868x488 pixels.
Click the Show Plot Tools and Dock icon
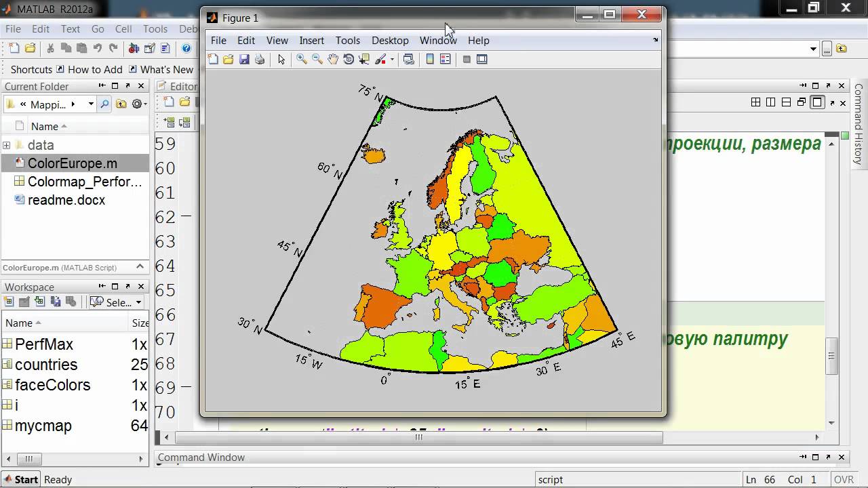482,60
